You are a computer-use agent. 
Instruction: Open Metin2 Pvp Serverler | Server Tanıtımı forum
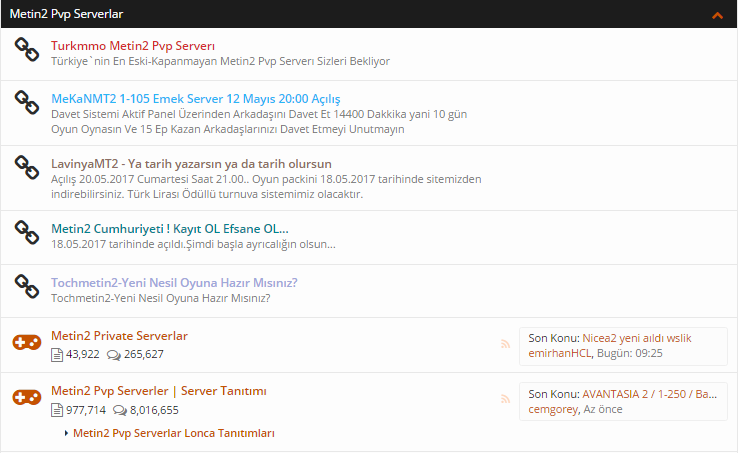point(159,391)
